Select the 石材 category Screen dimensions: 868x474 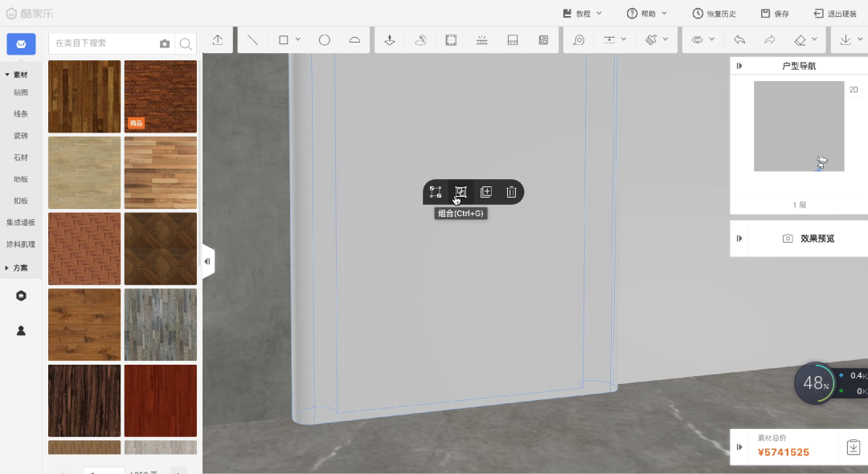(x=20, y=157)
